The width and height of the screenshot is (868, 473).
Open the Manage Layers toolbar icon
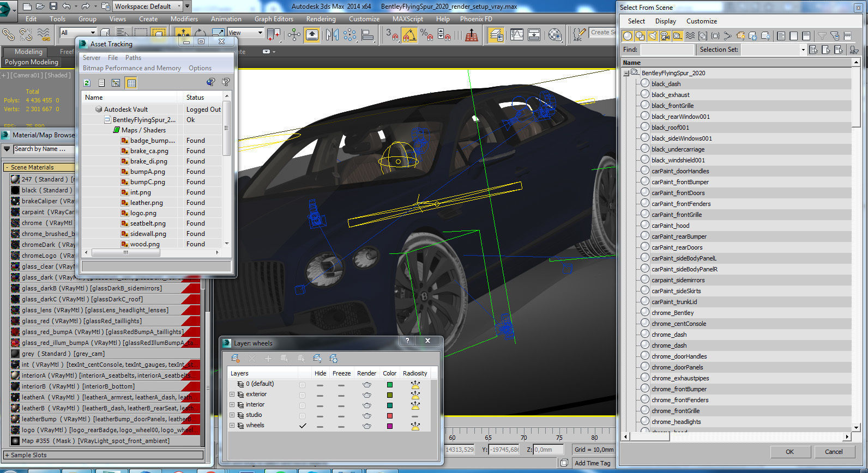coord(496,35)
